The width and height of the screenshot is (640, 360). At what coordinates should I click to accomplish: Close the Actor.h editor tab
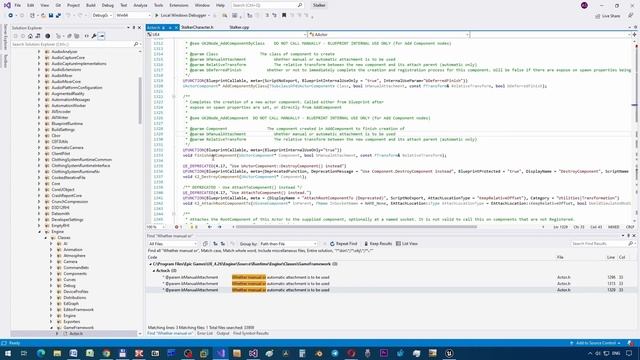[x=176, y=27]
